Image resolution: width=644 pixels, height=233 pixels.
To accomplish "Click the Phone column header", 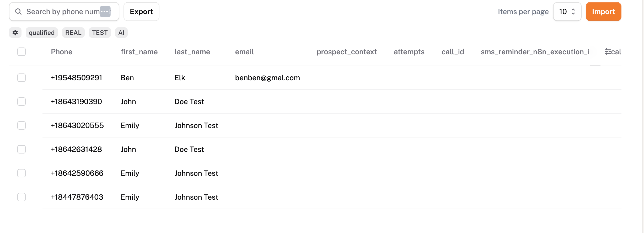I will pyautogui.click(x=62, y=52).
